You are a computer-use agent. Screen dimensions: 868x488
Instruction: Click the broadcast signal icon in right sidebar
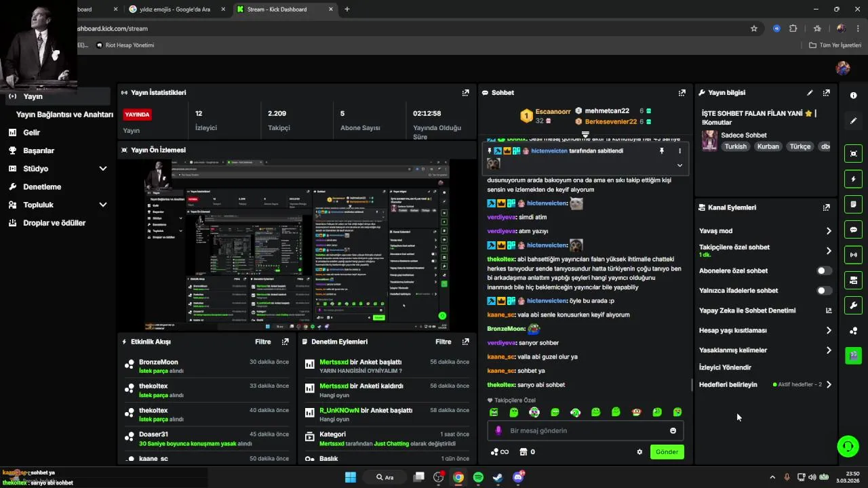click(853, 255)
